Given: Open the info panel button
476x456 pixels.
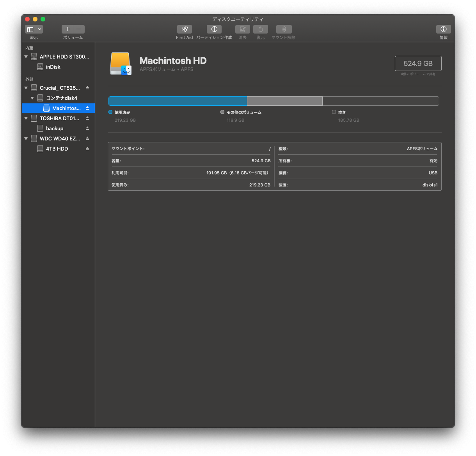Looking at the screenshot, I should (x=444, y=29).
